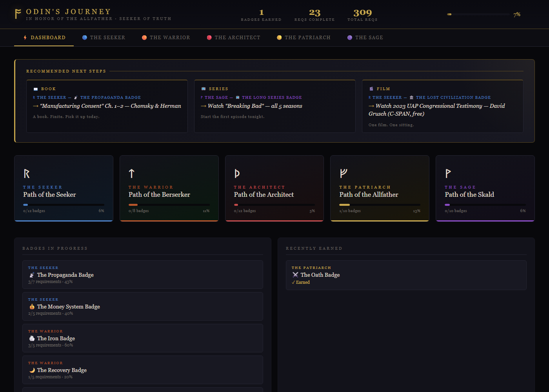Open the Path of the Allfather card
This screenshot has height=392, width=549.
point(380,189)
